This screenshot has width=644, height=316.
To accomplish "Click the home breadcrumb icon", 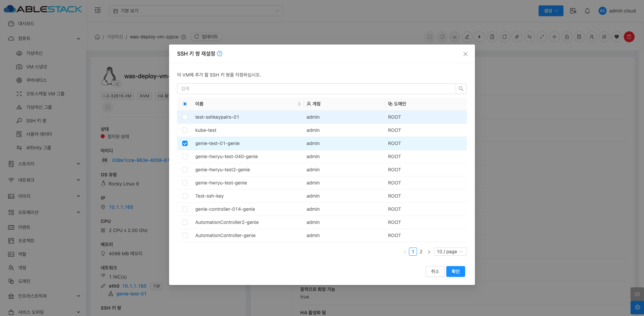I will click(x=97, y=37).
